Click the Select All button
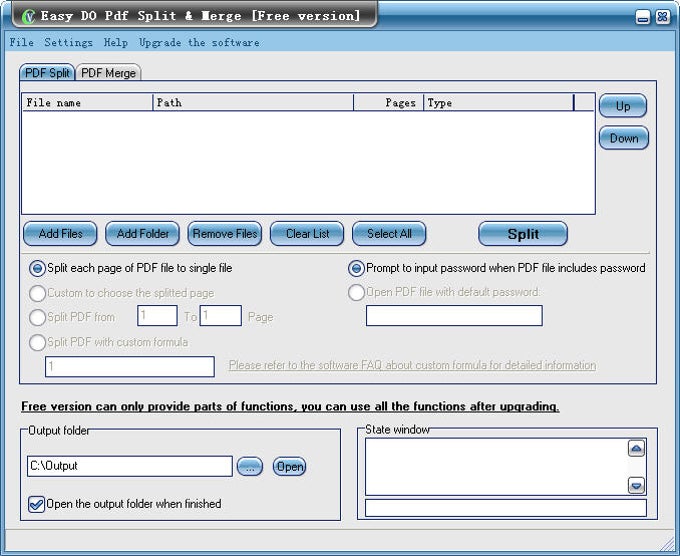Image resolution: width=680 pixels, height=556 pixels. click(389, 234)
